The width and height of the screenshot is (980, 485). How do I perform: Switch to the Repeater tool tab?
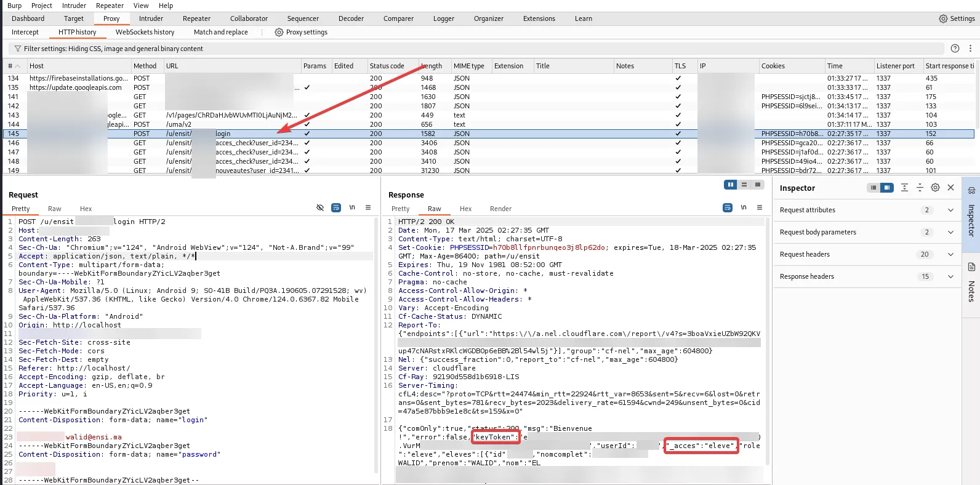196,18
